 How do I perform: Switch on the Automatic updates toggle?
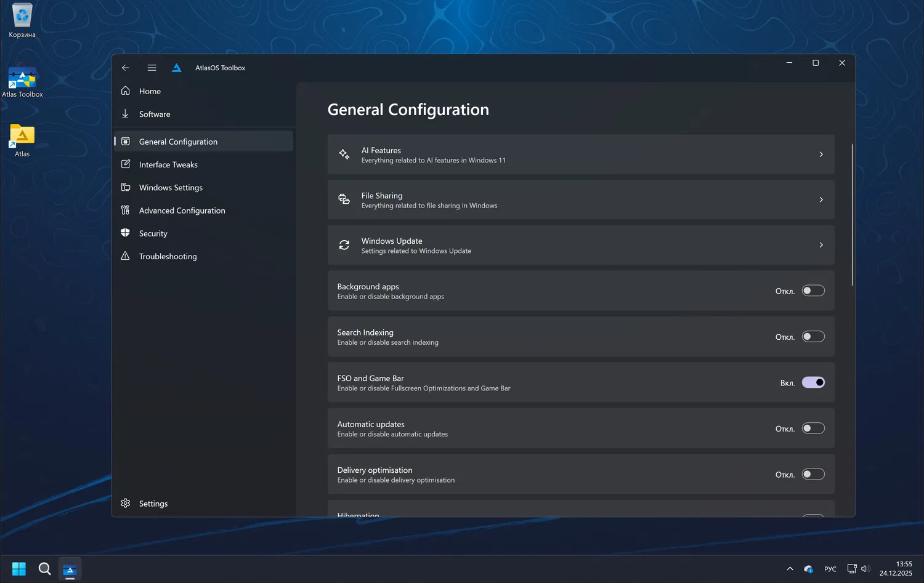[813, 428]
